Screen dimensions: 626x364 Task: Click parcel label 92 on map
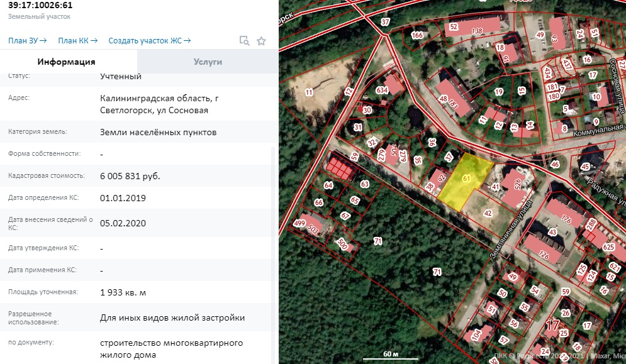[441, 179]
